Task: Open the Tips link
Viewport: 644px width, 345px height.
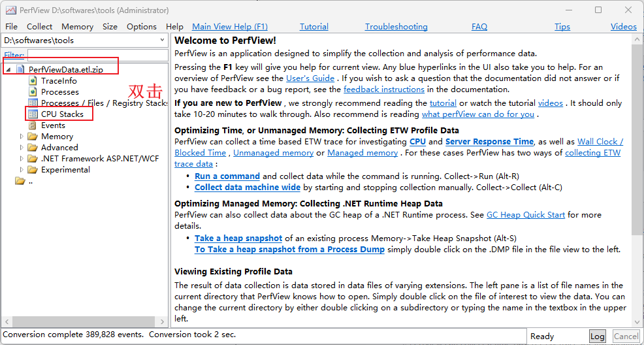Action: [x=562, y=27]
